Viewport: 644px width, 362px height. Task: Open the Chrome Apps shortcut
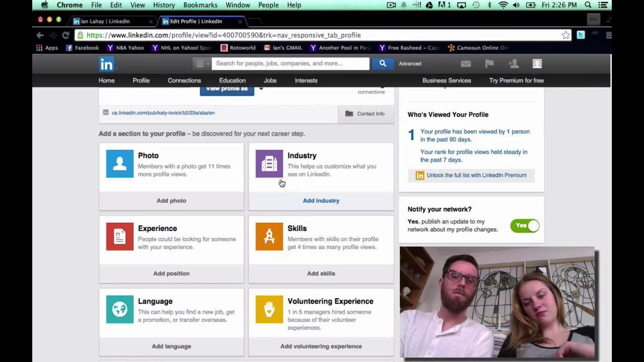[47, 48]
